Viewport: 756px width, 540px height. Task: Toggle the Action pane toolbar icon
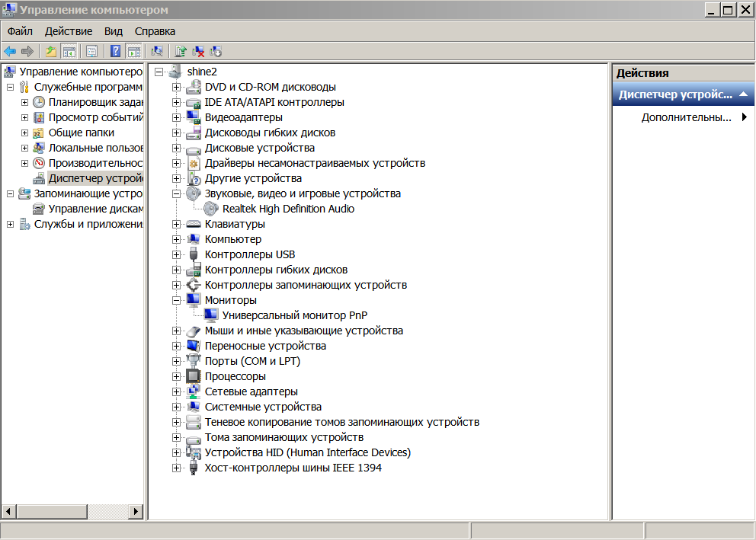(x=134, y=51)
